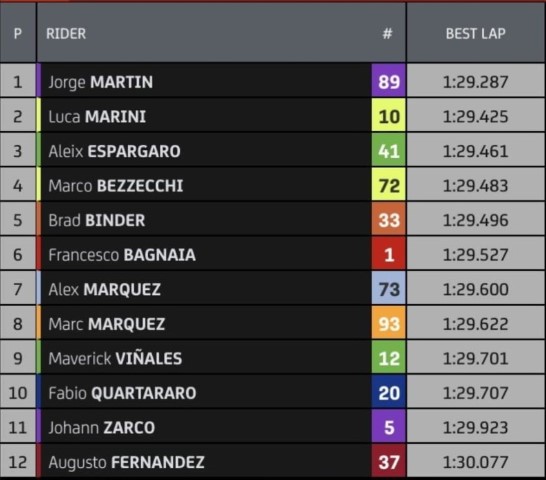Click the purple number 89 badge
This screenshot has width=546, height=480.
[389, 80]
